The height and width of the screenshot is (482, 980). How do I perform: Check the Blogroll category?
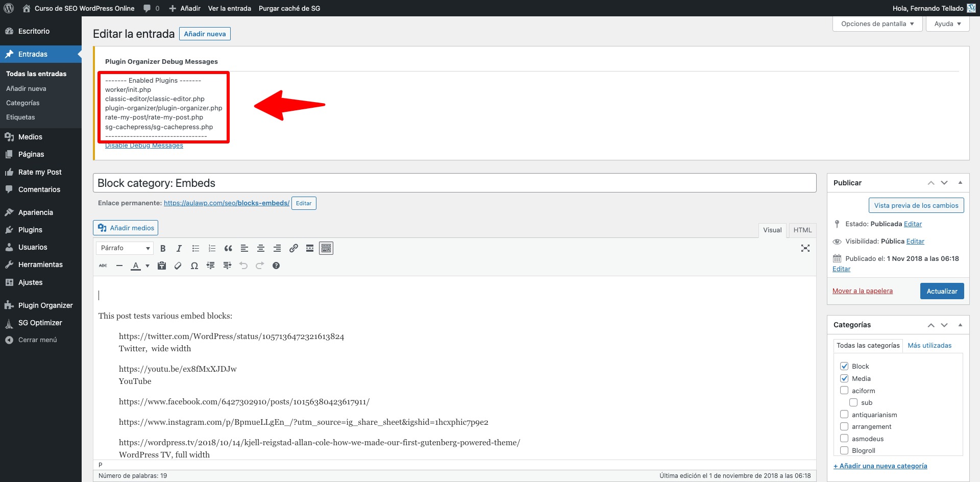pos(844,450)
